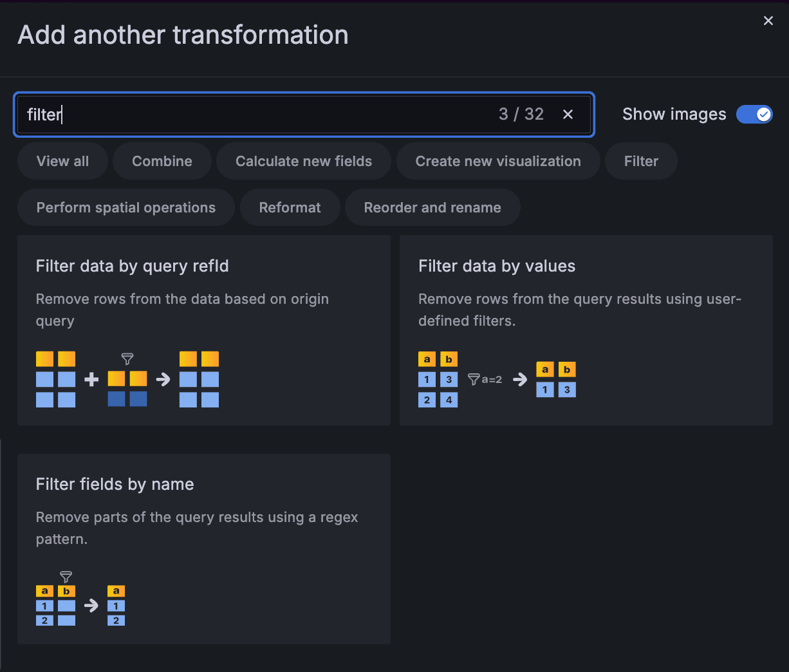Open Filter data by query refId title
Viewport: 789px width, 672px height.
pos(133,266)
